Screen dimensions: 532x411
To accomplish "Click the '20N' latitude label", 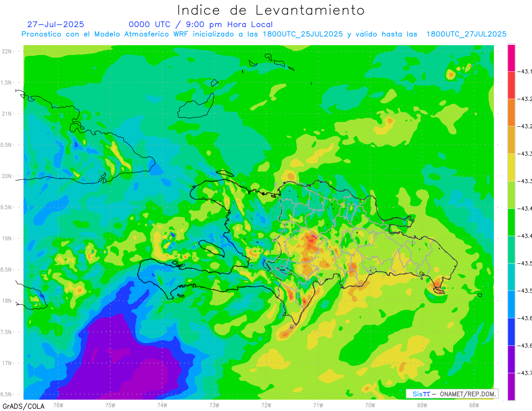I will tap(7, 176).
